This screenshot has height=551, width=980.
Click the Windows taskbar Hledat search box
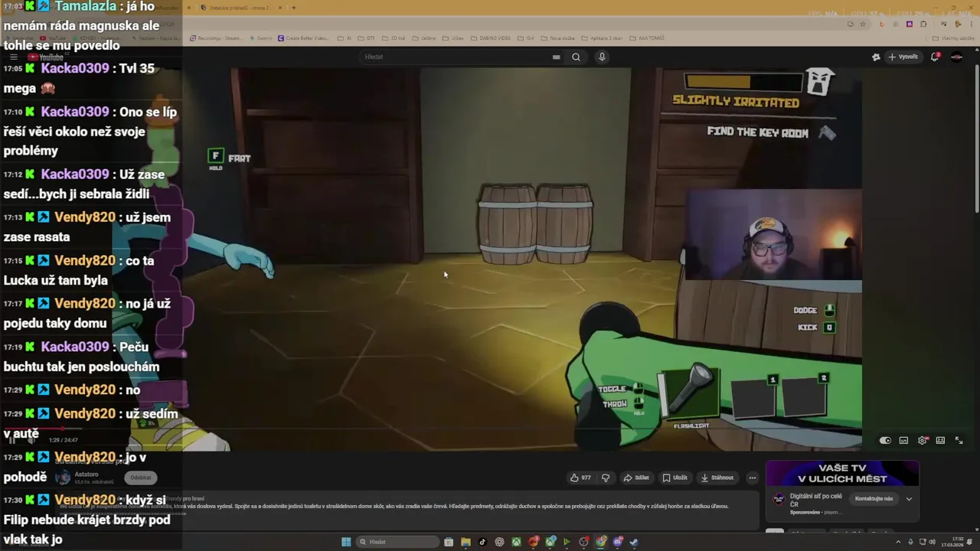[x=397, y=542]
